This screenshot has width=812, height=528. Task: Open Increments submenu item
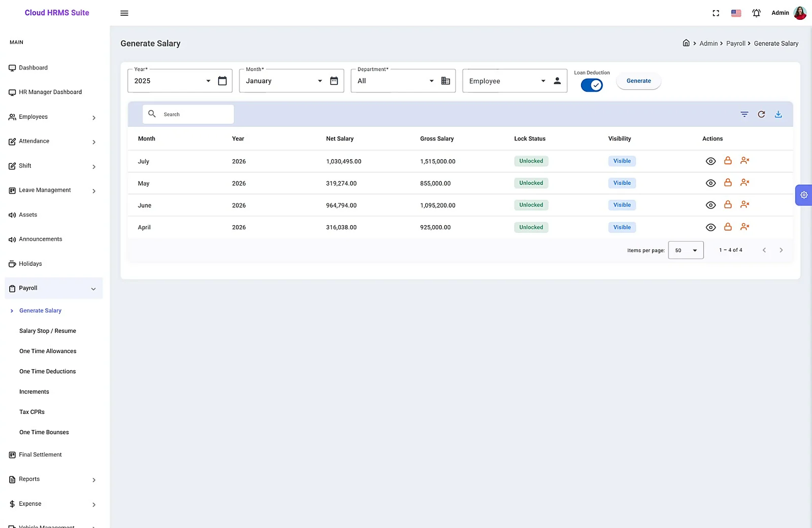point(34,392)
